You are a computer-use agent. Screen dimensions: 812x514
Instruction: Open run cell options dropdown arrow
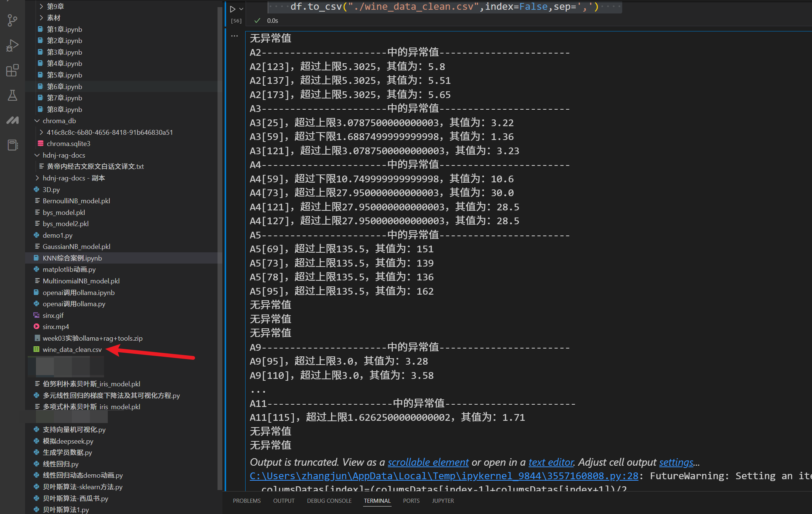[241, 9]
